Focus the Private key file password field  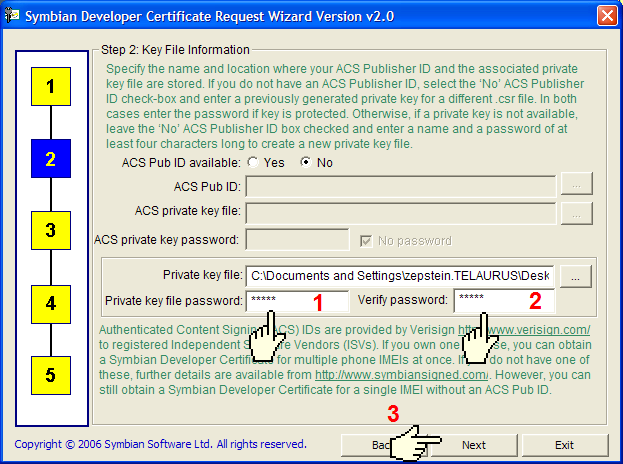tap(297, 301)
